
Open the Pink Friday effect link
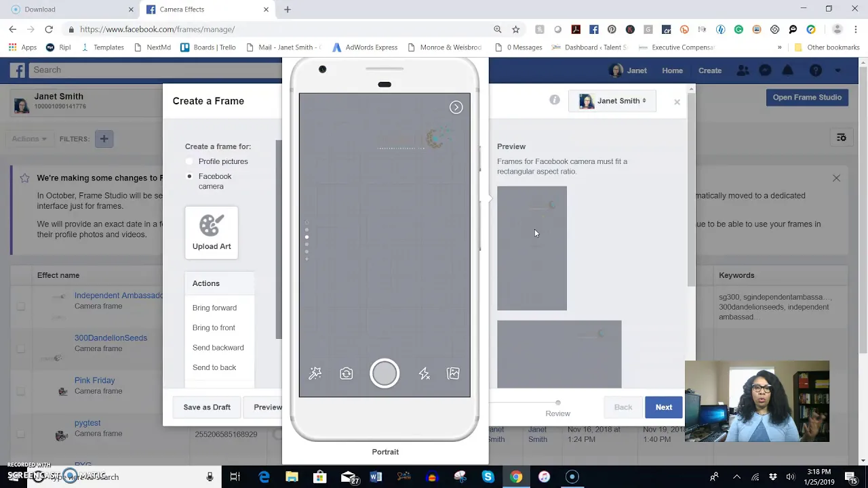coord(94,380)
